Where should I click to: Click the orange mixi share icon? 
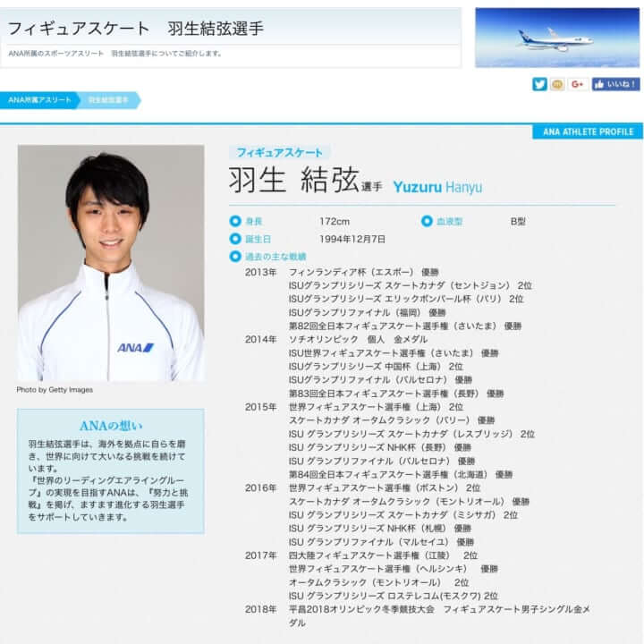coord(557,84)
